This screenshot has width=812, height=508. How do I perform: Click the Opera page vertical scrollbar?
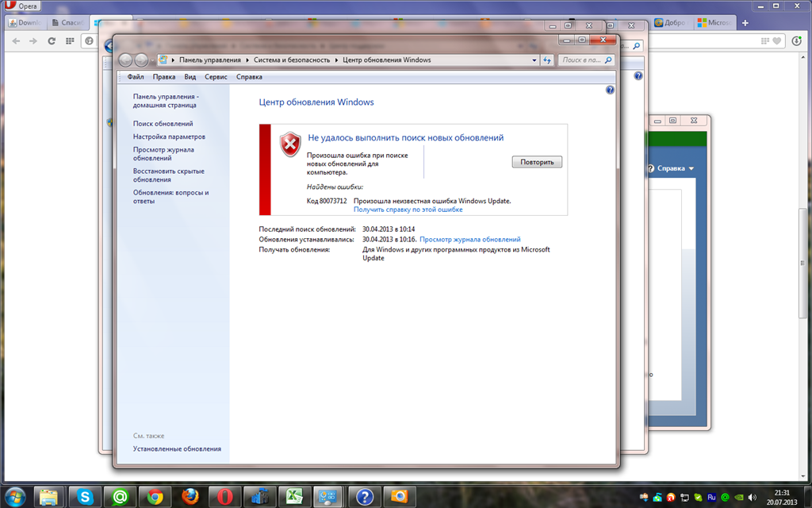point(803,264)
